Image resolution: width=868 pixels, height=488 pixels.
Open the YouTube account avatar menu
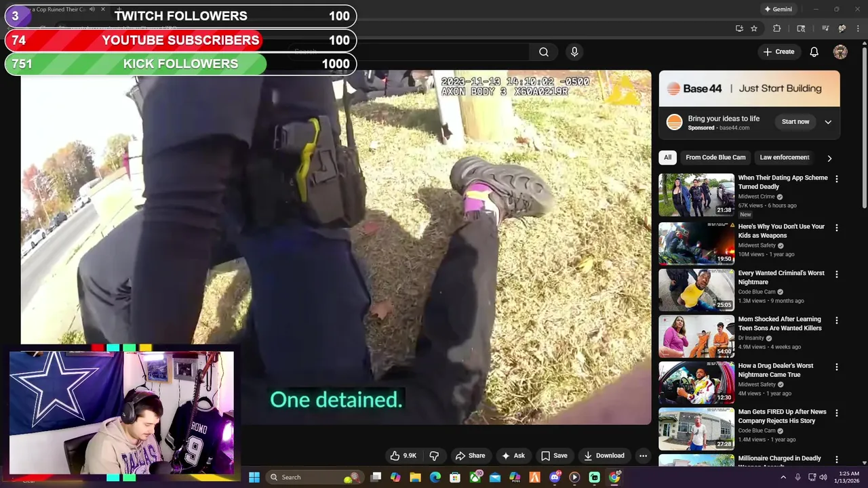tap(840, 52)
